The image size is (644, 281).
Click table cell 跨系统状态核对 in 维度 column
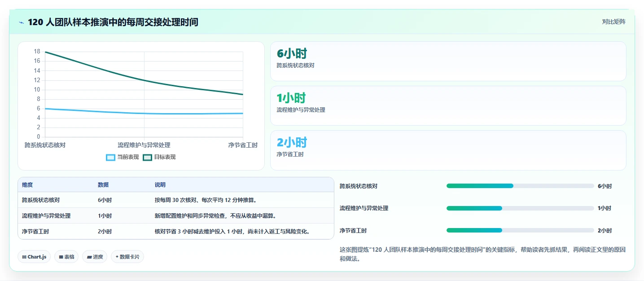pyautogui.click(x=41, y=200)
